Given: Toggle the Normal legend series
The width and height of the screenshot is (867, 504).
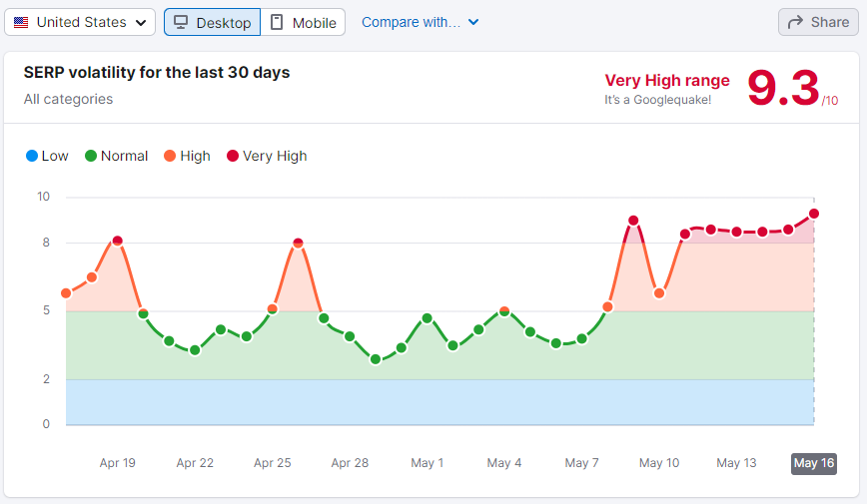Looking at the screenshot, I should tap(116, 156).
